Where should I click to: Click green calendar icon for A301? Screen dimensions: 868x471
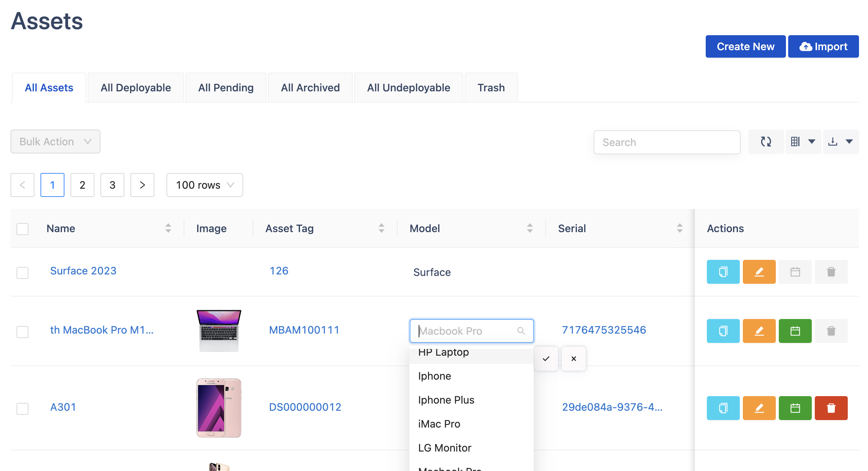click(795, 408)
